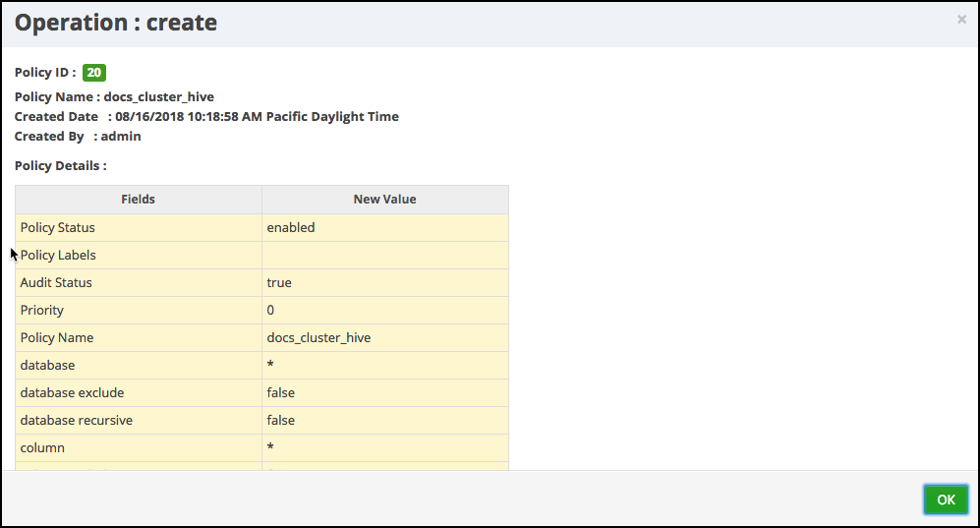Select the New Value column header
This screenshot has height=528, width=980.
pyautogui.click(x=384, y=200)
